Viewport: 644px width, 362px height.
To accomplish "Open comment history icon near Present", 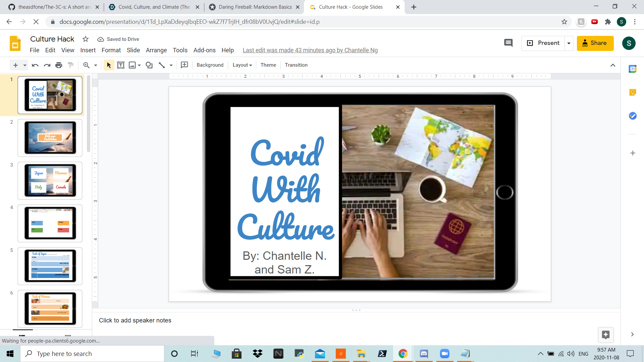I will pos(508,43).
